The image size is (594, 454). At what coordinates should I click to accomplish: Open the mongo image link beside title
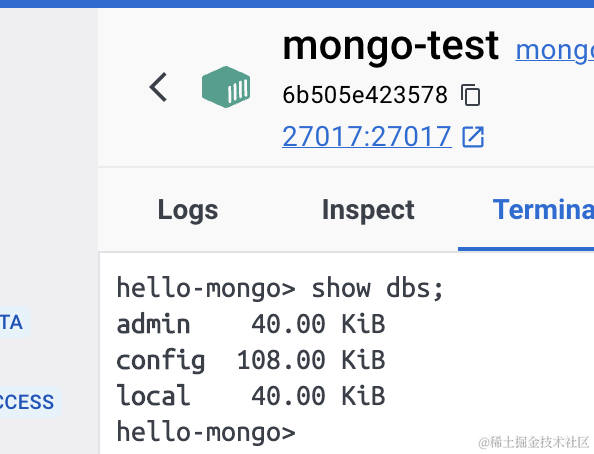555,50
